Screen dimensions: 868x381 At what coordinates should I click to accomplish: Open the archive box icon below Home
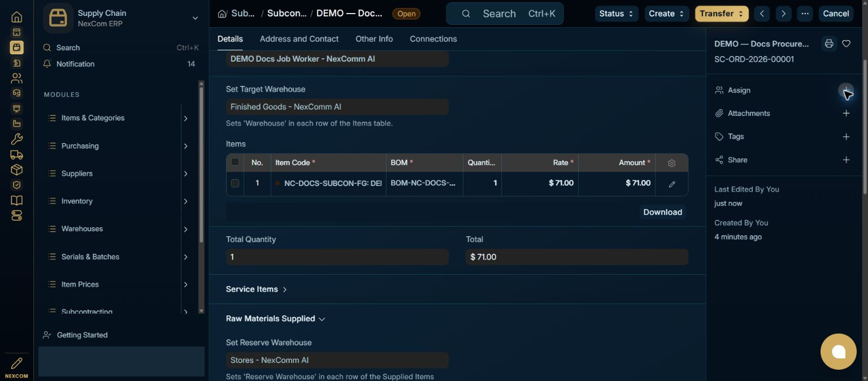click(x=16, y=32)
